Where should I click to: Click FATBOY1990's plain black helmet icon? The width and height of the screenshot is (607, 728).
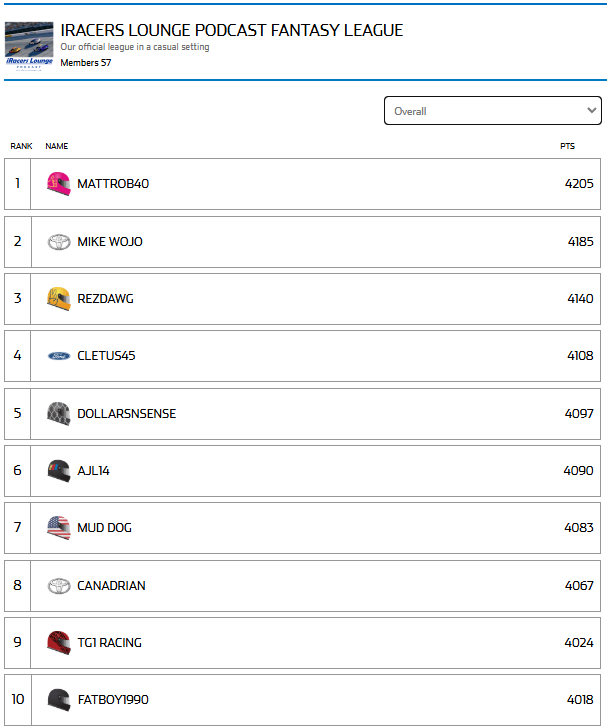click(x=59, y=700)
